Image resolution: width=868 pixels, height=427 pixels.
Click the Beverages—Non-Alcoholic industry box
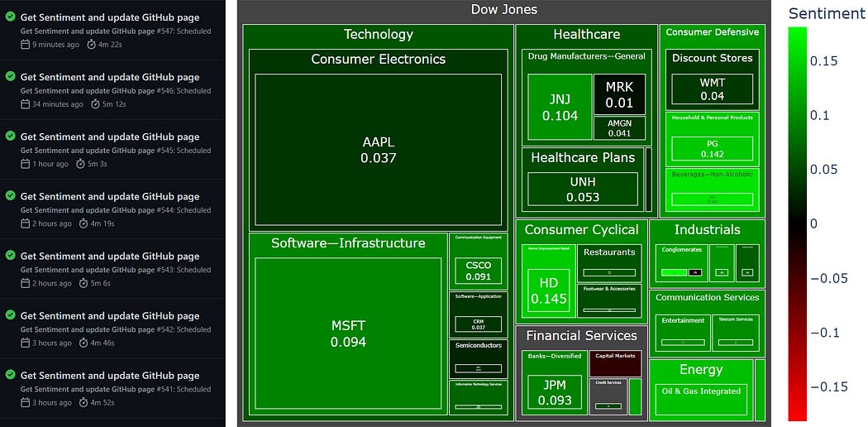coord(713,190)
